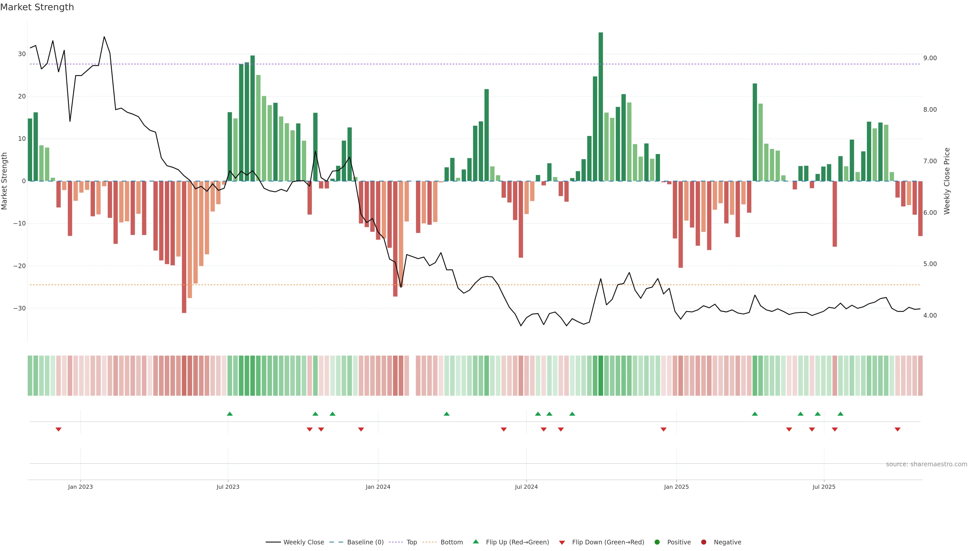Click the tallest green strength bar
The image size is (980, 551).
pos(601,106)
